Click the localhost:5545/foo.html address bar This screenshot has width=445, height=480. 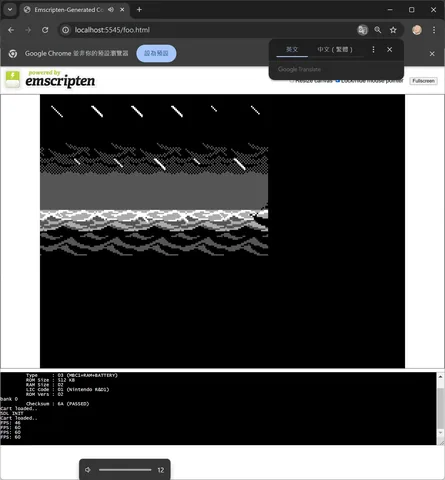tap(207, 30)
